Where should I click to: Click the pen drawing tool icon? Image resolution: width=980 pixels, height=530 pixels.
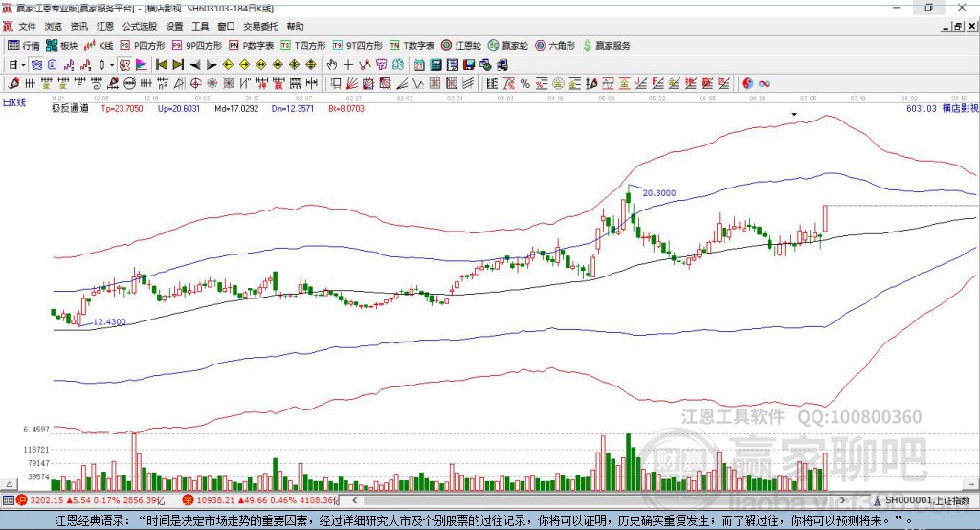[13, 84]
